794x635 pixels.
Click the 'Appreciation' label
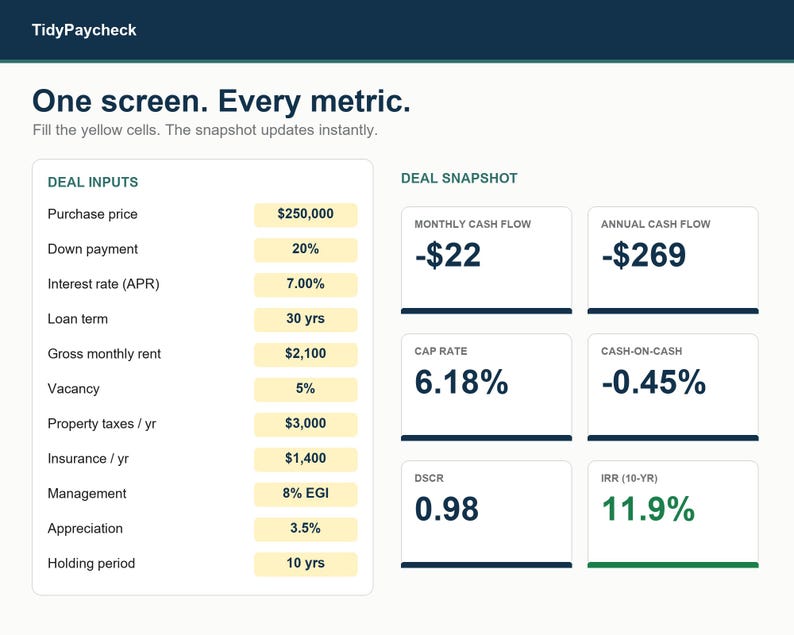click(85, 529)
